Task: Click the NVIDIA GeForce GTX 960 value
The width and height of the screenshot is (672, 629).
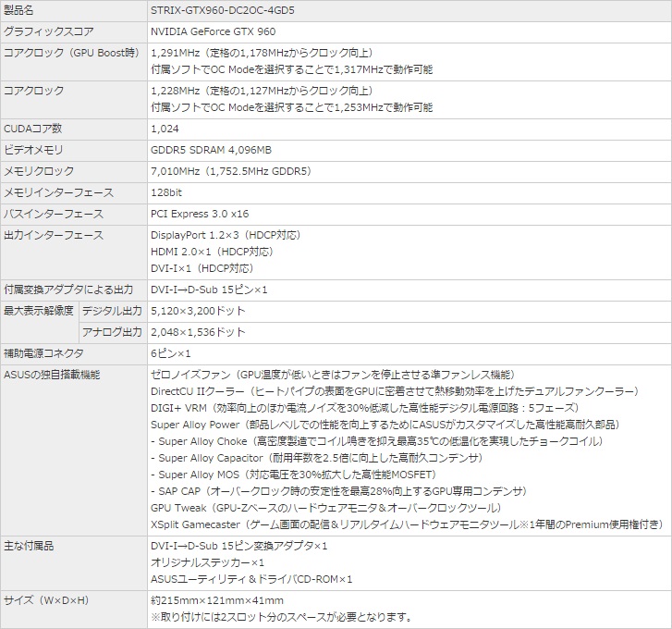Action: click(213, 31)
